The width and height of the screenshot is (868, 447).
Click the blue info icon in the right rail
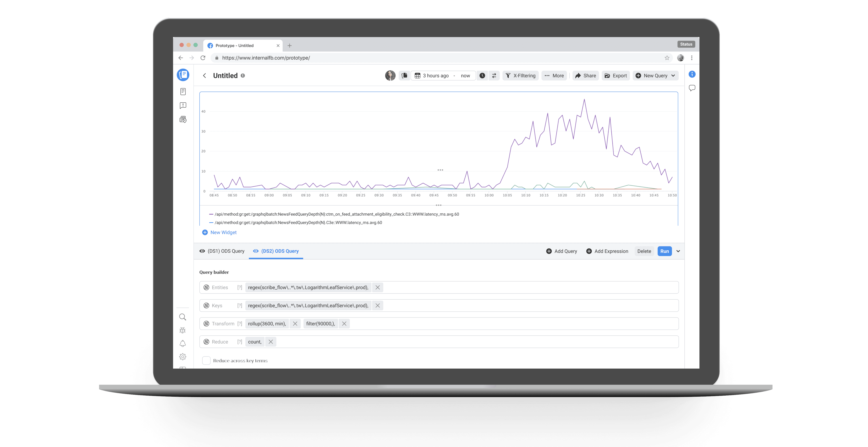coord(692,74)
